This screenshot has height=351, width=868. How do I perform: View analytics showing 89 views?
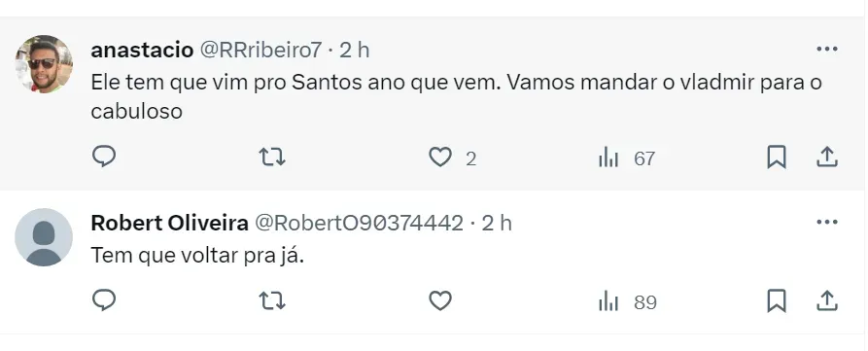coord(627,302)
